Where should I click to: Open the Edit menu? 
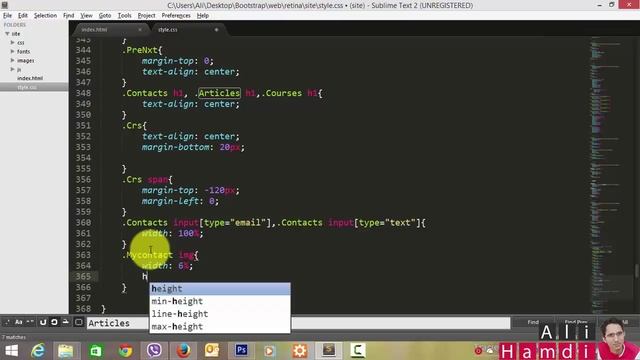click(x=22, y=16)
